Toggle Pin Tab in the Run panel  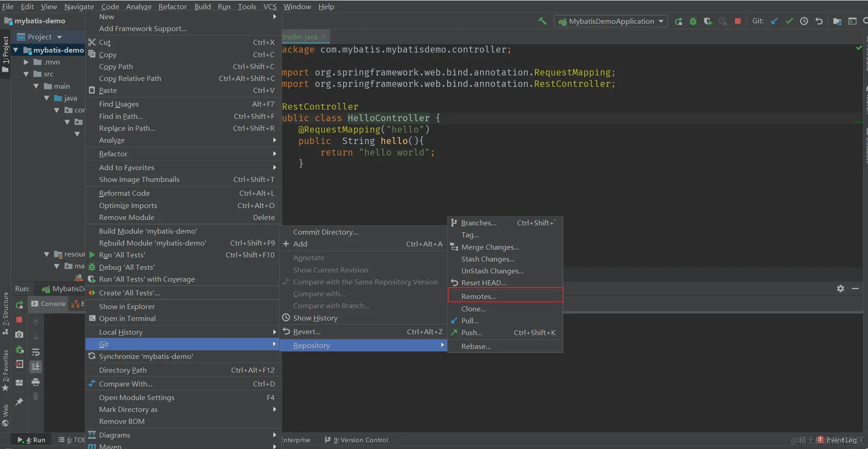[x=19, y=401]
